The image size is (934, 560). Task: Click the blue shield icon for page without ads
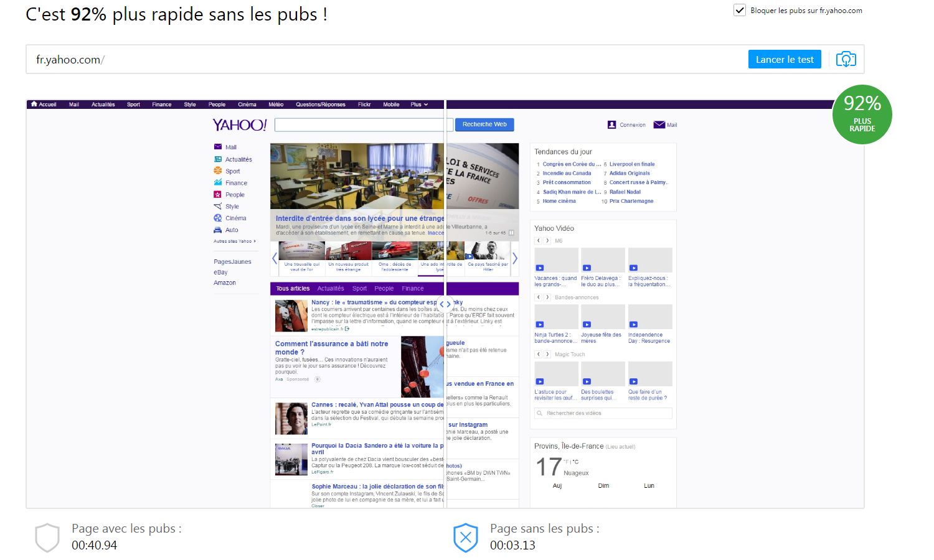(x=466, y=538)
